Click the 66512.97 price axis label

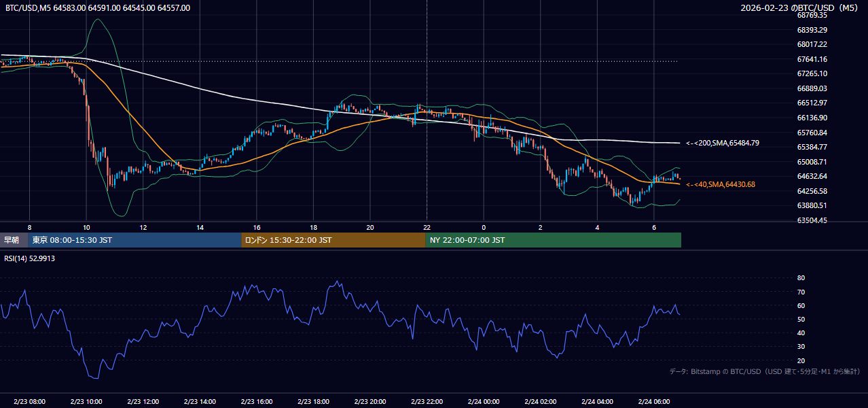coord(812,103)
